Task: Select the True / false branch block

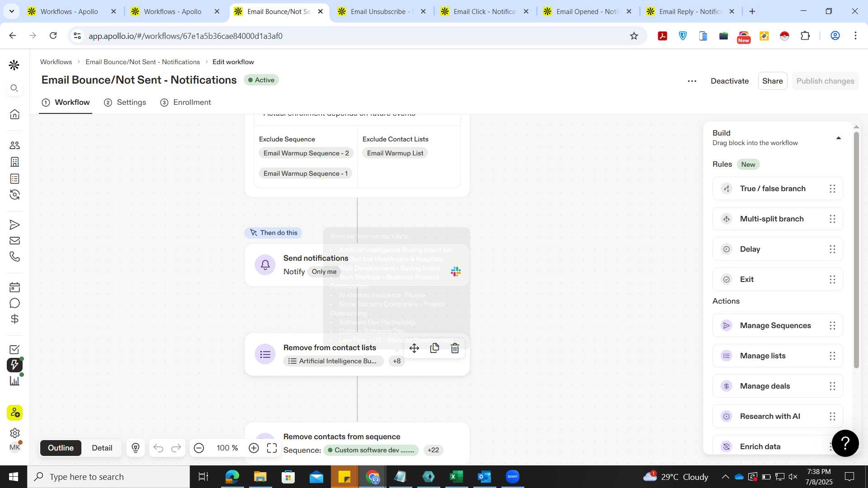Action: tap(778, 188)
